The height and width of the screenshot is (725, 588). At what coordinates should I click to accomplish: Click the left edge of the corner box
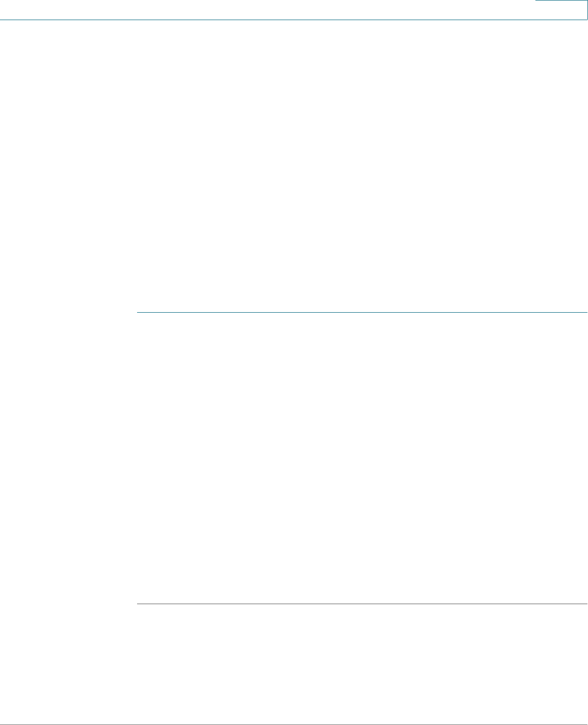point(535,10)
